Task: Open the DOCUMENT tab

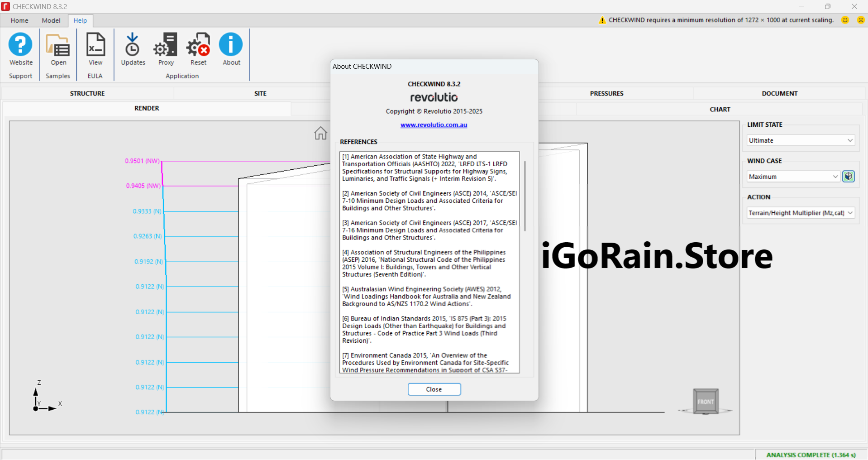Action: pos(779,93)
